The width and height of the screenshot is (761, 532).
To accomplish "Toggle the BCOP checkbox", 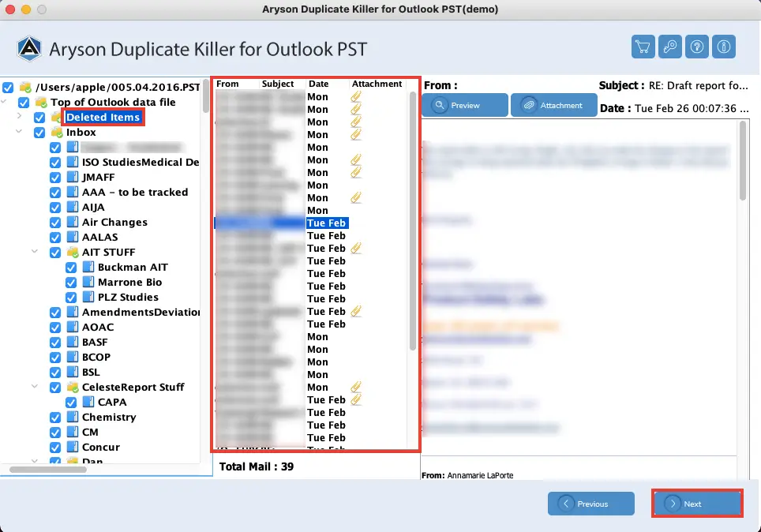I will (x=55, y=358).
